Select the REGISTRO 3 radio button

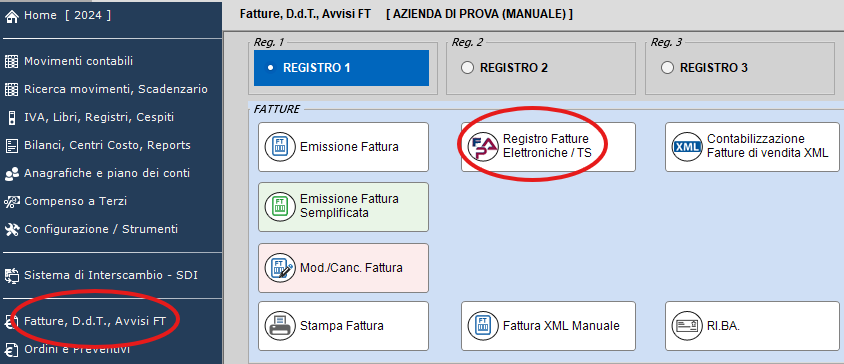coord(667,68)
